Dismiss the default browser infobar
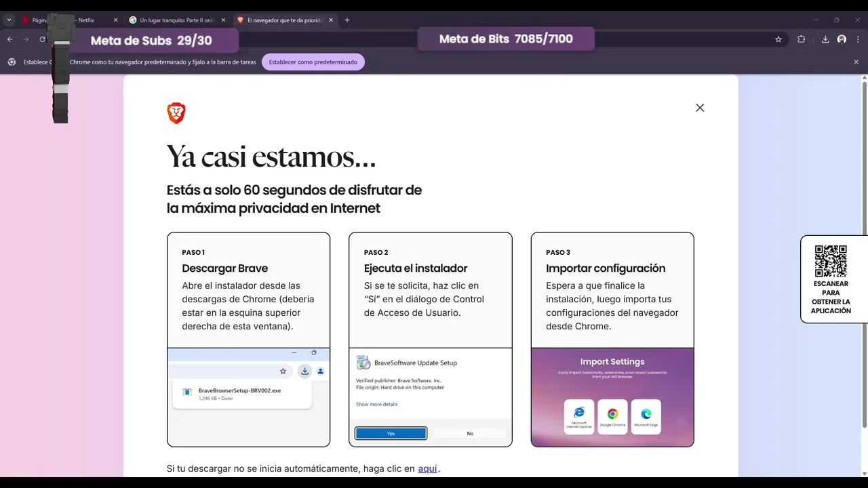Screen dimensions: 868x488 click(856, 62)
